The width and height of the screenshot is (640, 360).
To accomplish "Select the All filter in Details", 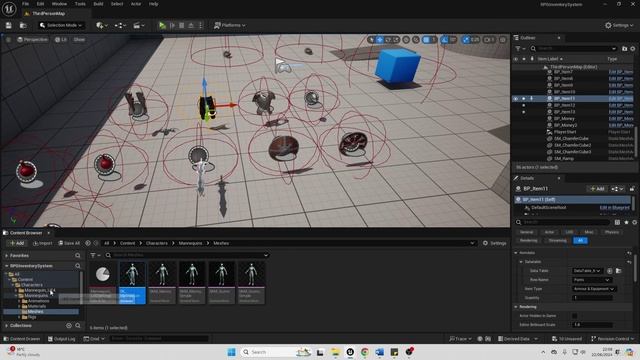I will 580,240.
